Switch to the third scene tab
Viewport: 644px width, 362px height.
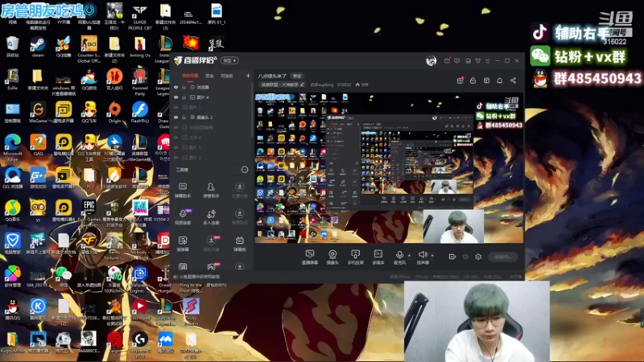[x=227, y=76]
